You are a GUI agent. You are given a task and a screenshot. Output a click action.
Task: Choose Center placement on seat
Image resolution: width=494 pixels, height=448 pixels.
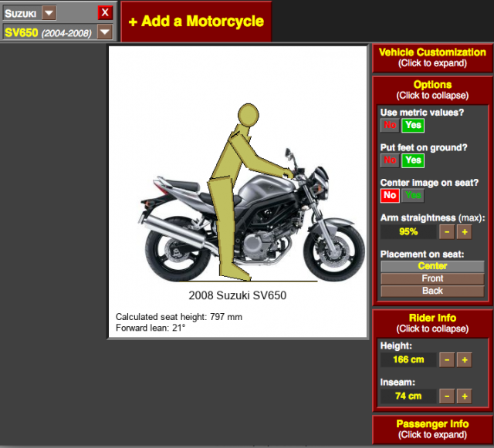[x=432, y=266]
